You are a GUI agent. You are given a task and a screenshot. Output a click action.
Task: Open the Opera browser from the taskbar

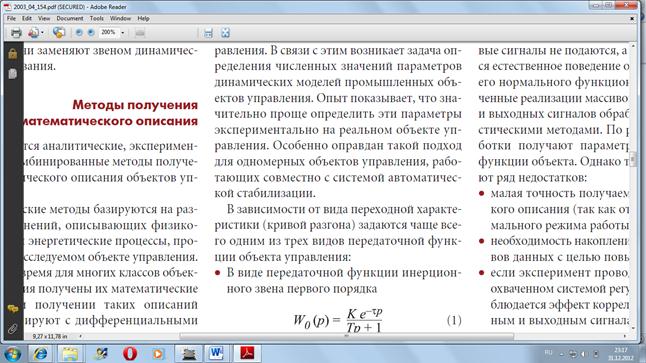tap(130, 354)
